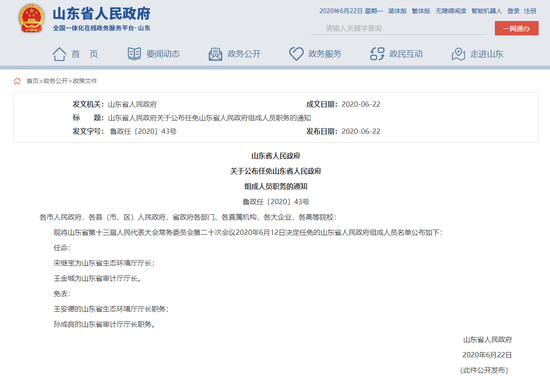The width and height of the screenshot is (550, 380).
Task: Open the 政民互动 navigation item
Action: (x=406, y=54)
